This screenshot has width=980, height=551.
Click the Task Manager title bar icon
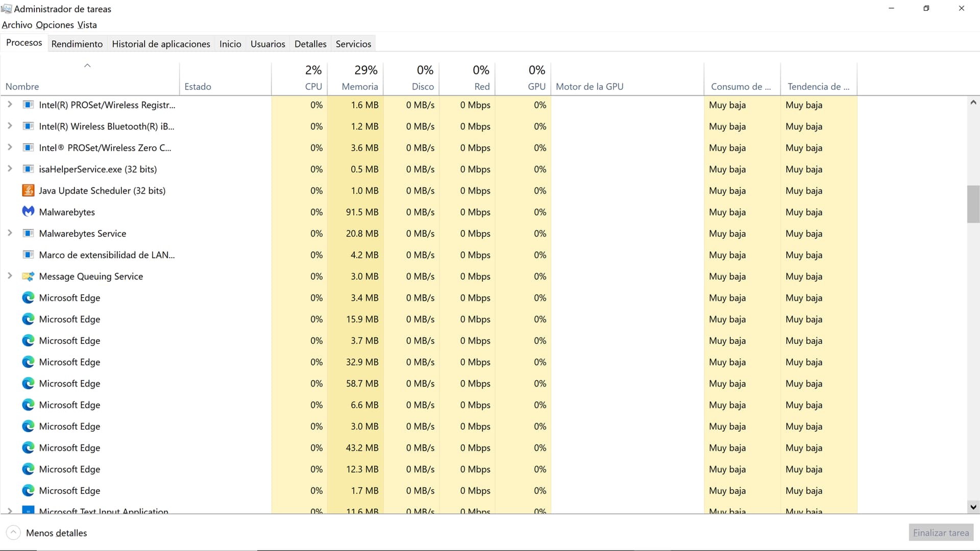pos(7,9)
